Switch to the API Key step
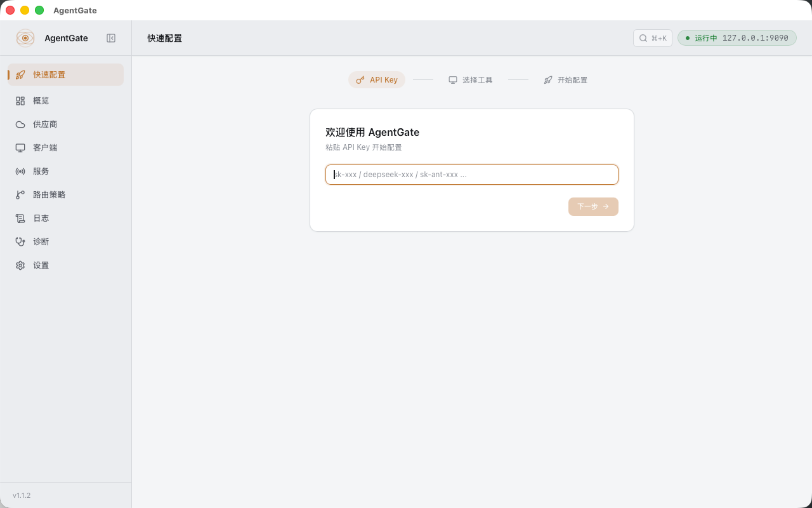The height and width of the screenshot is (508, 812). tap(377, 80)
